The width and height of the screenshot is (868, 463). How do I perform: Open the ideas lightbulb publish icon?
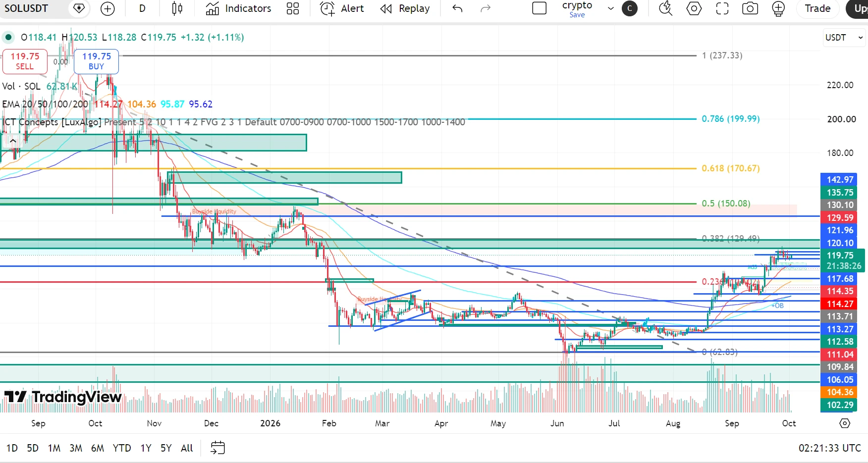pos(778,9)
